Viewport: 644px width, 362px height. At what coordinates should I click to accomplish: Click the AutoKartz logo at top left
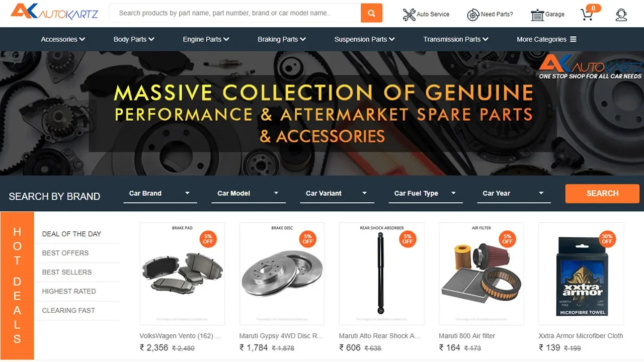click(54, 12)
